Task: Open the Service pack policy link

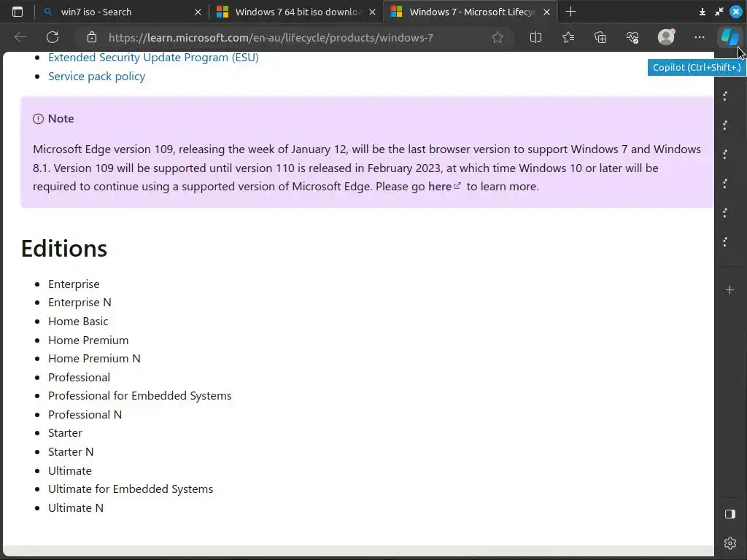Action: pyautogui.click(x=97, y=77)
